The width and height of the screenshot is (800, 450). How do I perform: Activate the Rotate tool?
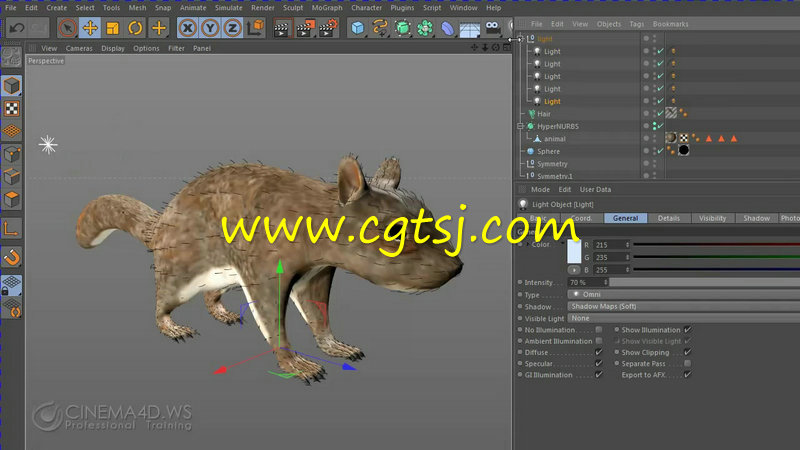(x=135, y=28)
